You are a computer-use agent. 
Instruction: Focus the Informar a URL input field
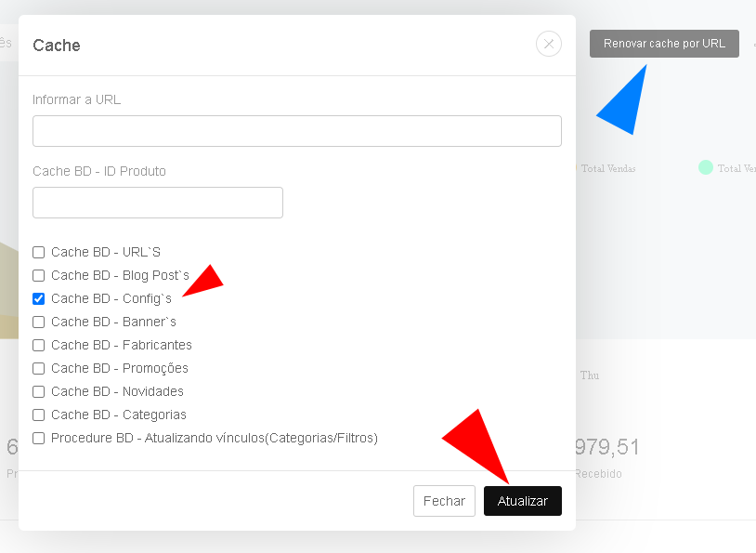click(x=297, y=131)
